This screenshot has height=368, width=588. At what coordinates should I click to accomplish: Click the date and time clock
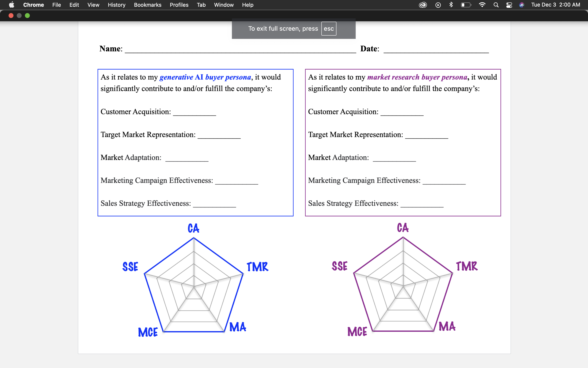coord(556,5)
